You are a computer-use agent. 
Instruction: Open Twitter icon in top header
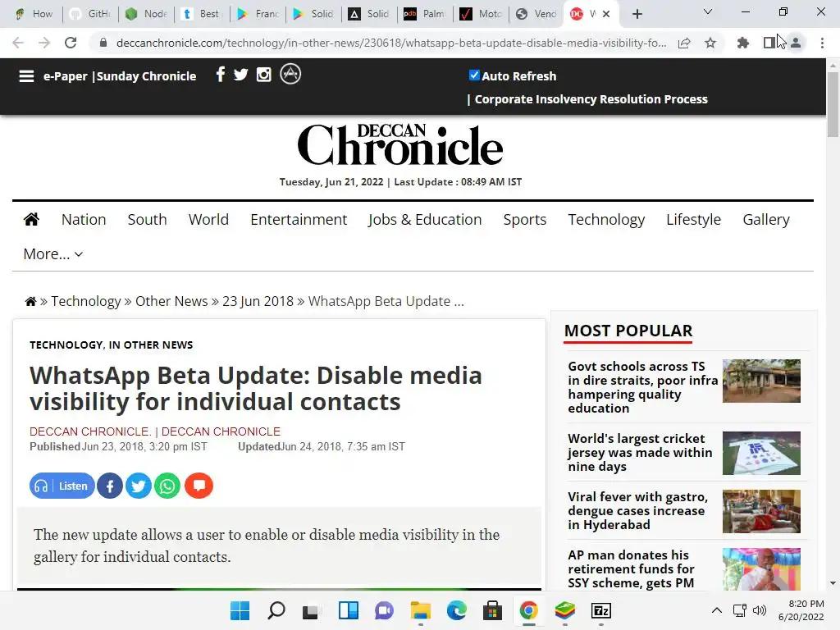tap(241, 75)
